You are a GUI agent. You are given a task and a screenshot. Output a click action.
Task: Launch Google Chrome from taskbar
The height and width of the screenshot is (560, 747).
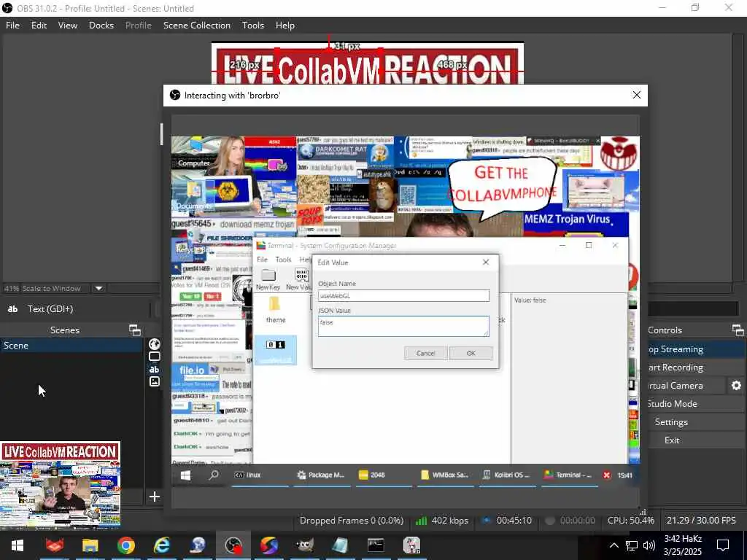click(125, 545)
